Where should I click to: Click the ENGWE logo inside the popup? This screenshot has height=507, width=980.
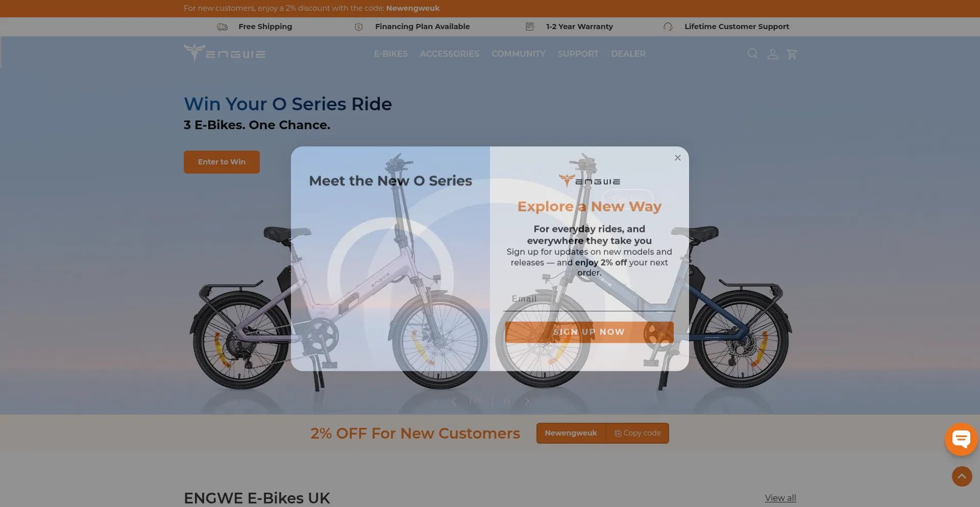tap(589, 181)
